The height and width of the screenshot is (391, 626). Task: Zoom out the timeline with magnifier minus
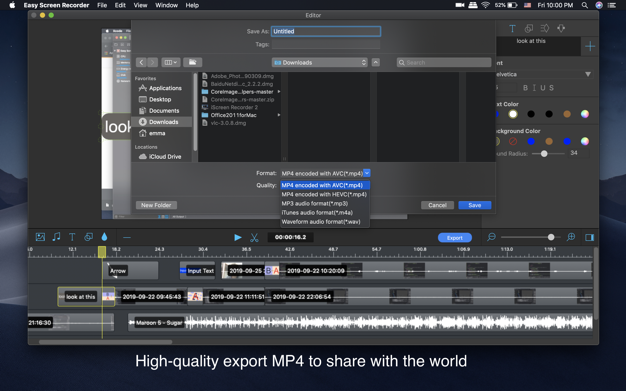point(491,237)
